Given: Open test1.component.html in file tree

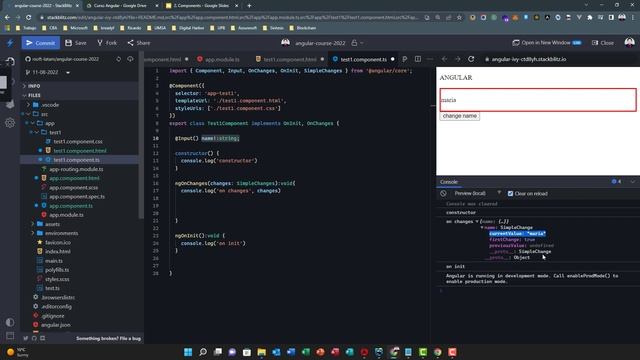Looking at the screenshot, I should tap(80, 151).
